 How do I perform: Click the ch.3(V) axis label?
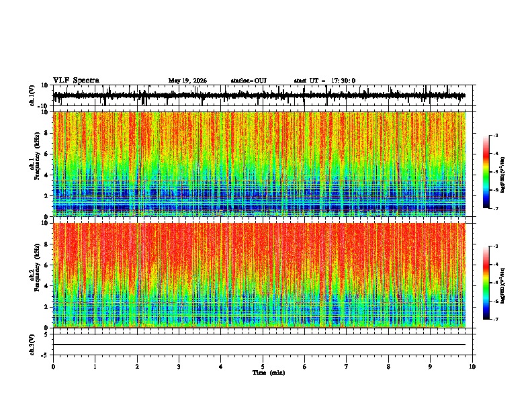tap(32, 345)
